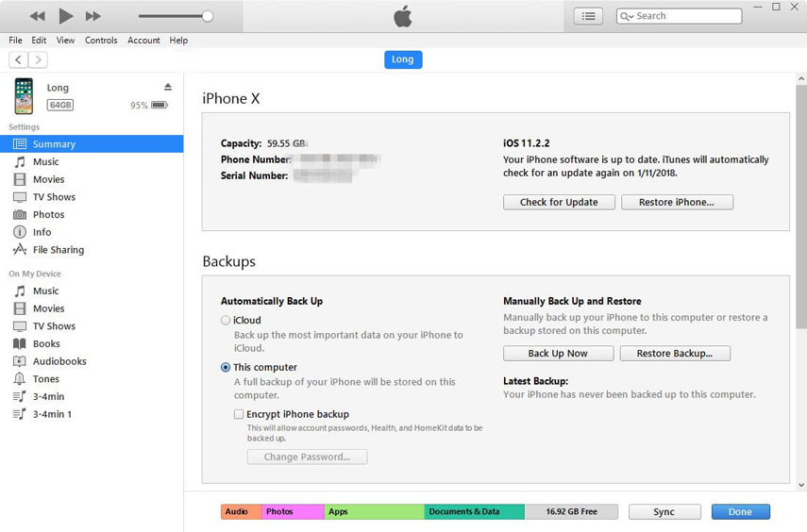Open the Account menu
Viewport: 807px width, 532px height.
tap(143, 41)
